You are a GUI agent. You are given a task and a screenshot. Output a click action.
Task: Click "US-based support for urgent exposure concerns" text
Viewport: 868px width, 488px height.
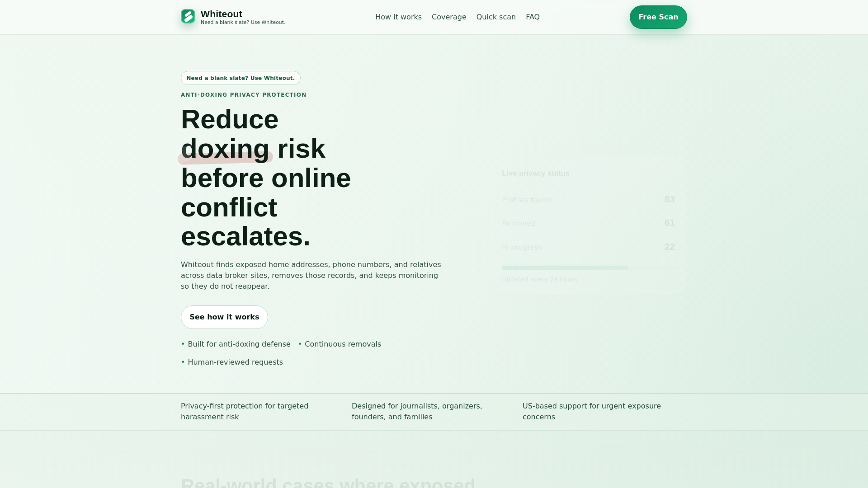click(592, 412)
